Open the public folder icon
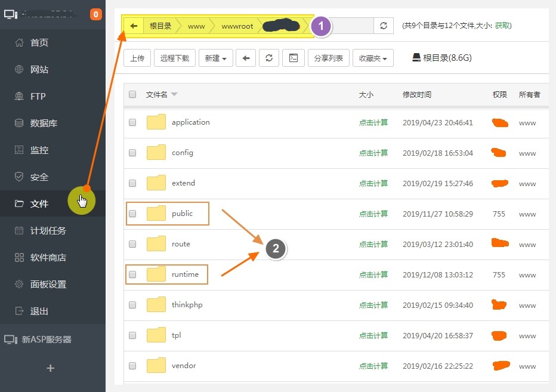Image resolution: width=556 pixels, height=392 pixels. click(x=155, y=213)
